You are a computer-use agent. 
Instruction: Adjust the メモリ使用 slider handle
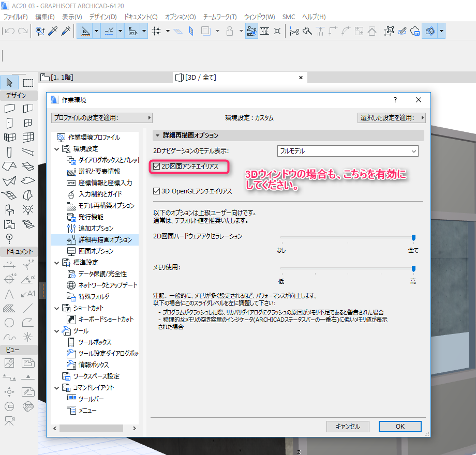click(x=413, y=268)
